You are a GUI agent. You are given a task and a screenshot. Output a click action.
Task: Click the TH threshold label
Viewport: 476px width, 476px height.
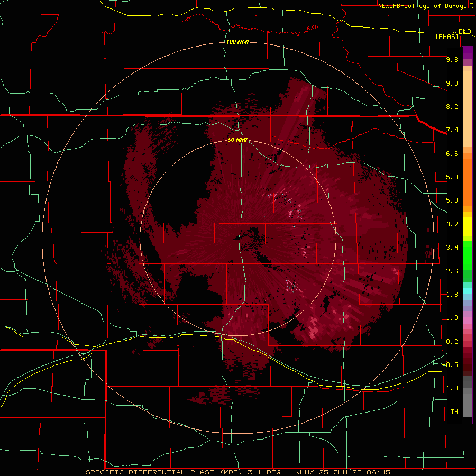[454, 412]
